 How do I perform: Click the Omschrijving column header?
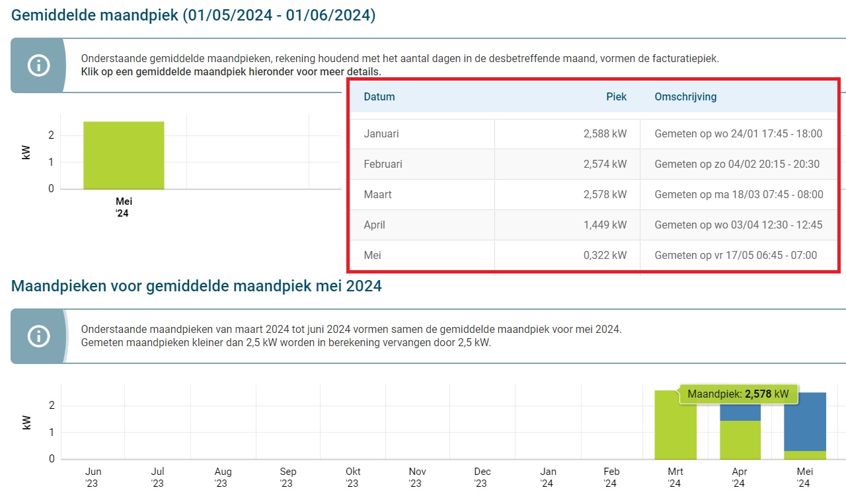pyautogui.click(x=685, y=96)
